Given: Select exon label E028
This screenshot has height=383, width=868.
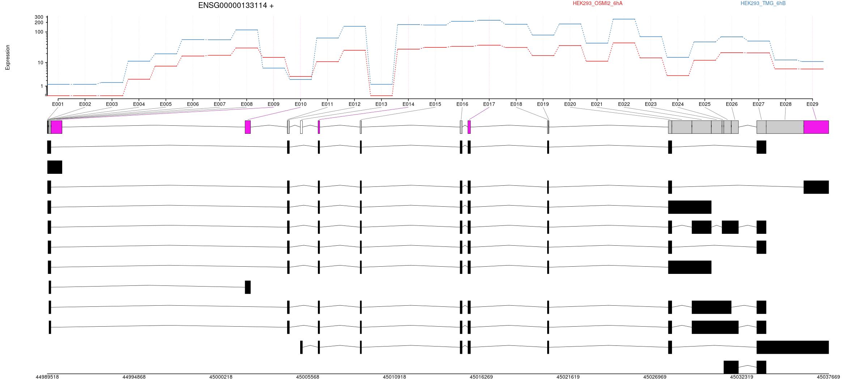Looking at the screenshot, I should pos(786,104).
